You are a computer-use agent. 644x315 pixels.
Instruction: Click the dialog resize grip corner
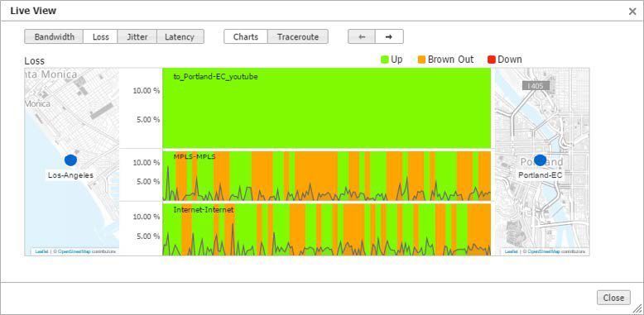click(637, 308)
